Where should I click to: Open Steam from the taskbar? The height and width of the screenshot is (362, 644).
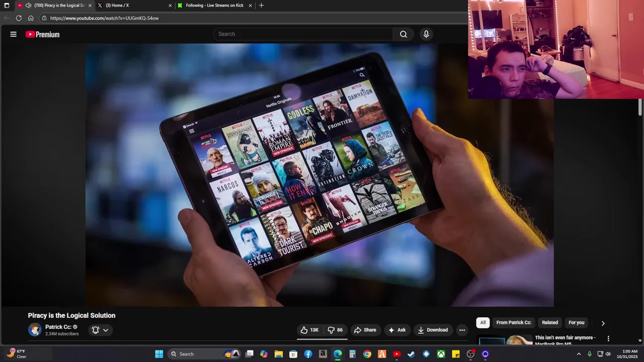[411, 354]
